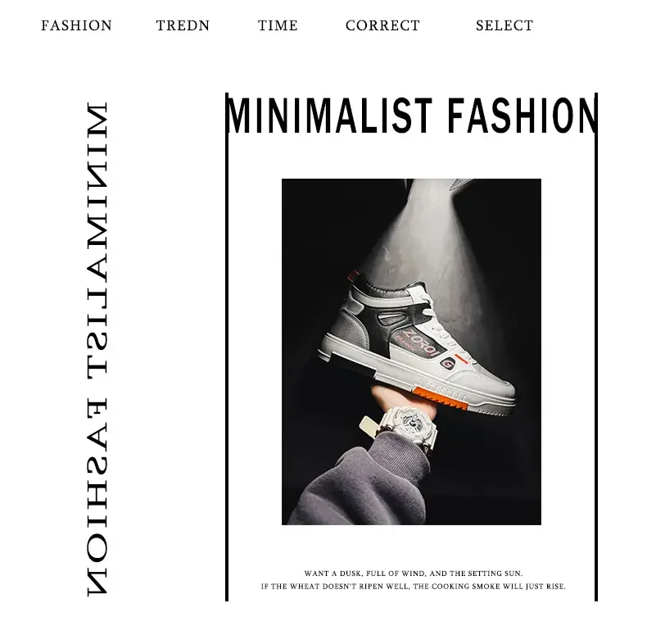
Task: Click the red heel tab on sneaker
Action: coord(354,275)
